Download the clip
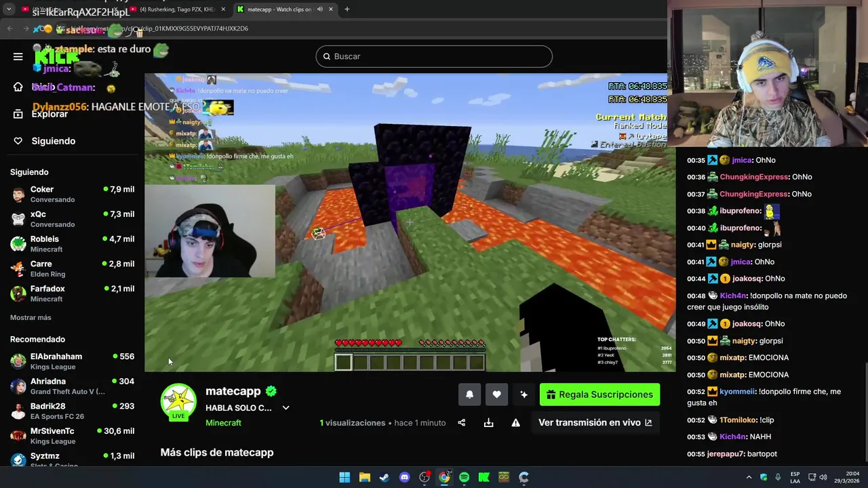This screenshot has width=868, height=488. pyautogui.click(x=488, y=422)
